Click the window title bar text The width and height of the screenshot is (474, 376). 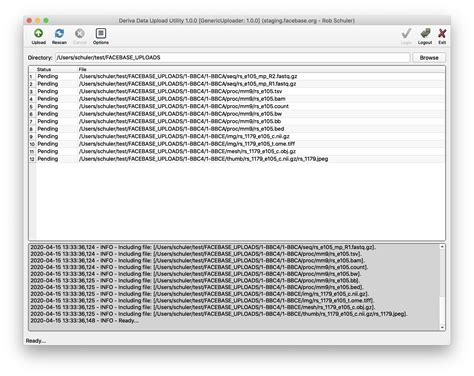pos(237,20)
